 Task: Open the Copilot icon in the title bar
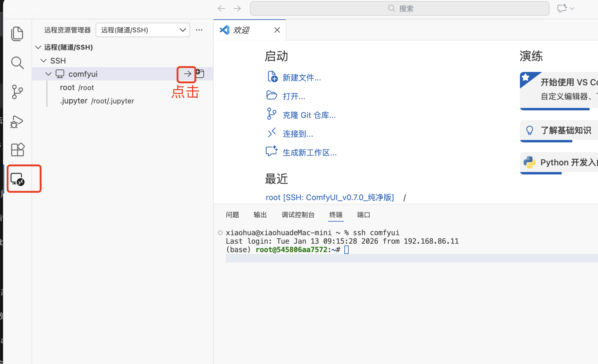click(562, 8)
